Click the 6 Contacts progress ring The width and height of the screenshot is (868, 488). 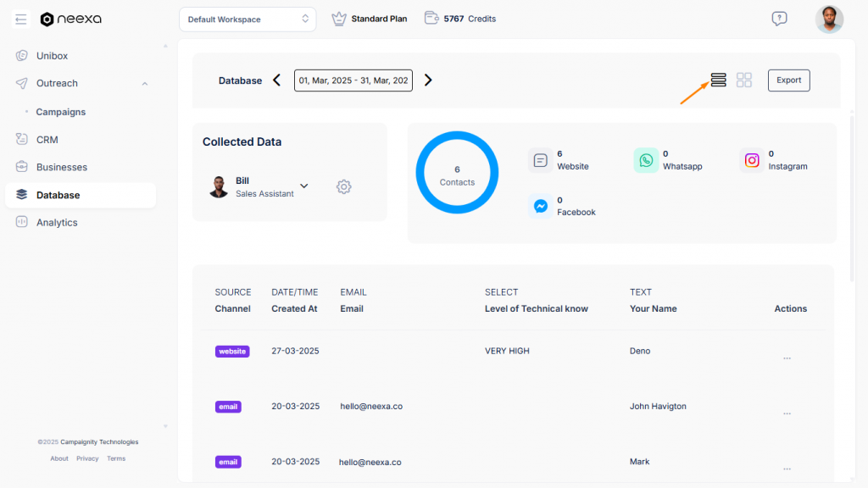click(457, 173)
